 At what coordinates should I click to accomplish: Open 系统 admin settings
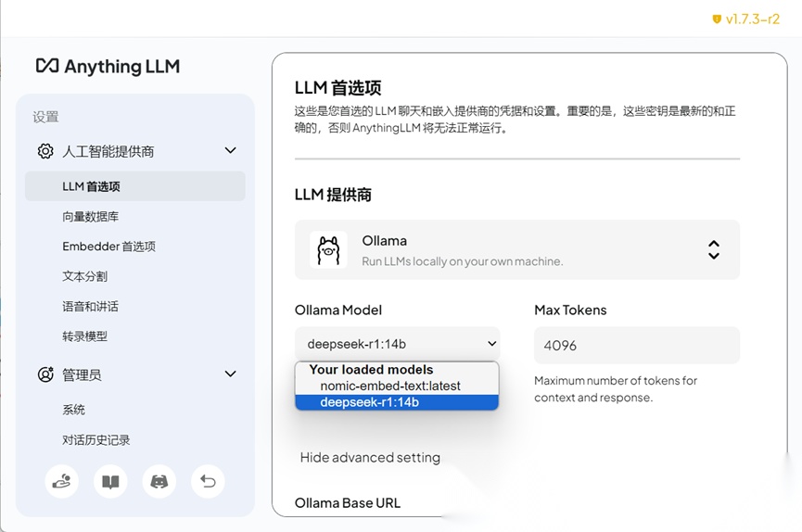pos(73,410)
